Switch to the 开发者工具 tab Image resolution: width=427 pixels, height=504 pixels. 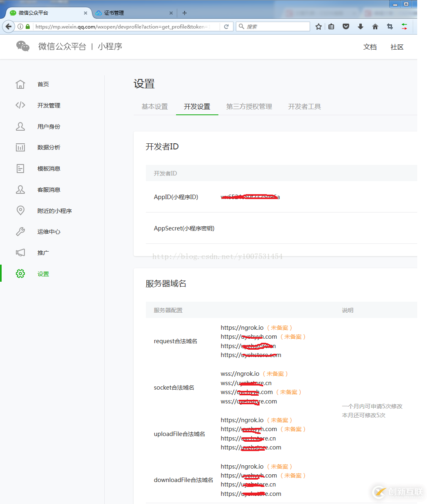point(305,106)
